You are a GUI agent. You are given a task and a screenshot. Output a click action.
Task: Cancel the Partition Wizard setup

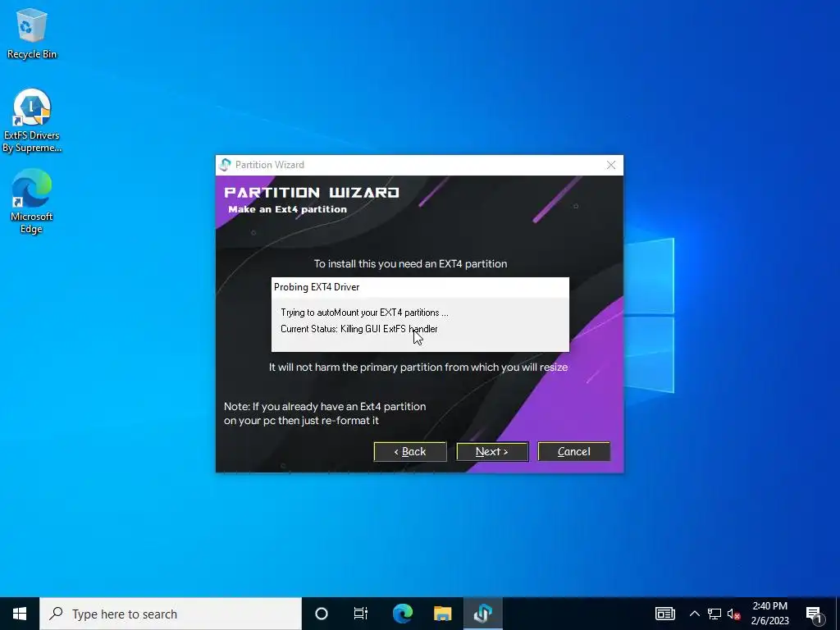tap(573, 452)
